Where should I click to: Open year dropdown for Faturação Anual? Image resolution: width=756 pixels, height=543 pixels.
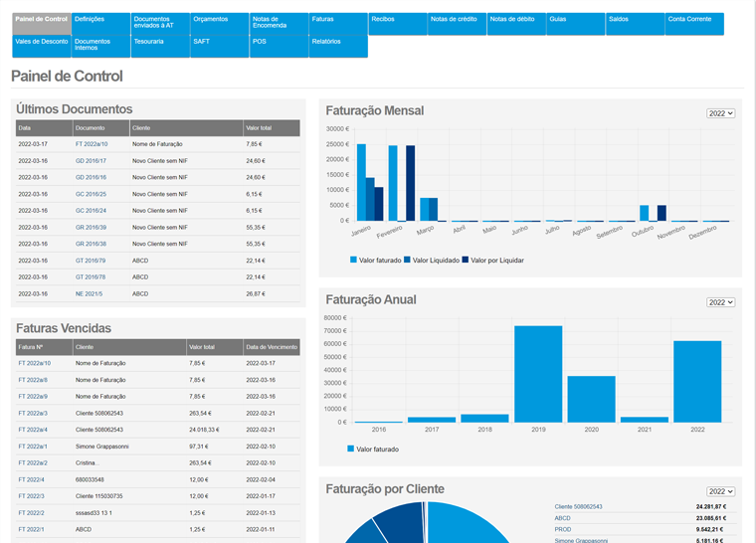click(x=721, y=302)
